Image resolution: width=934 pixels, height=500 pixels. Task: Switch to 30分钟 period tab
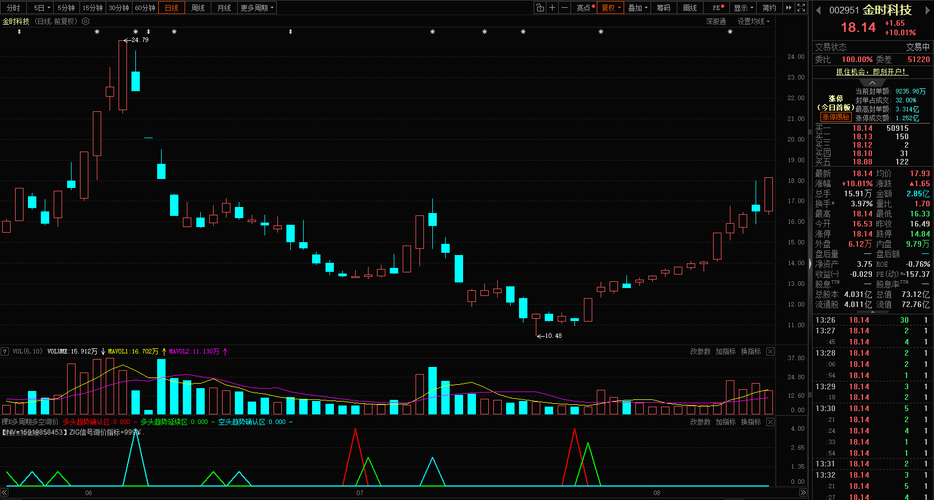coord(119,8)
